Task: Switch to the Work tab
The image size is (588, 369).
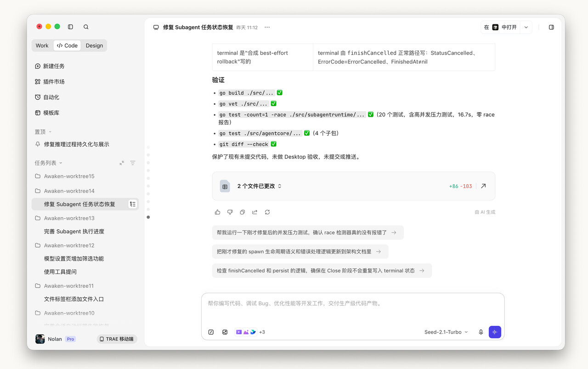Action: click(42, 45)
